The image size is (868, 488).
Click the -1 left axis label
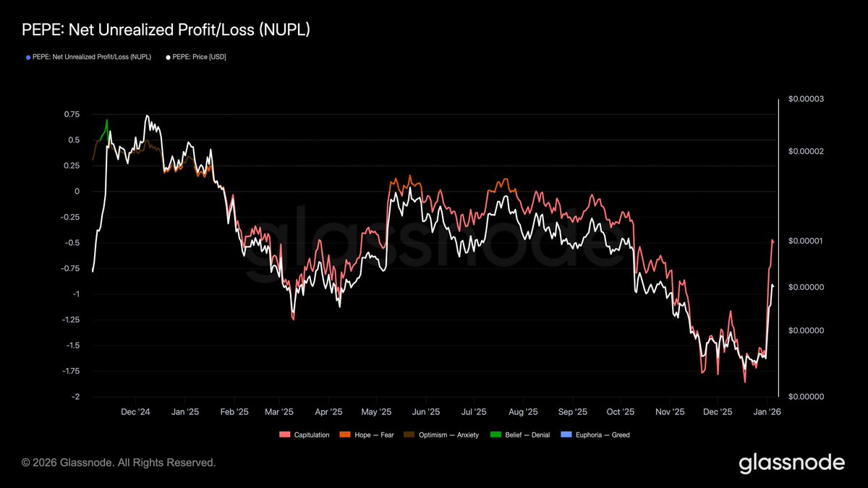tap(76, 294)
